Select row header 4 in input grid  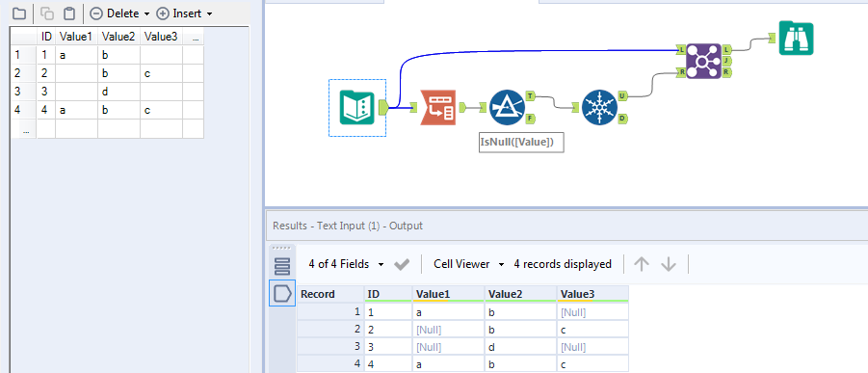point(24,110)
